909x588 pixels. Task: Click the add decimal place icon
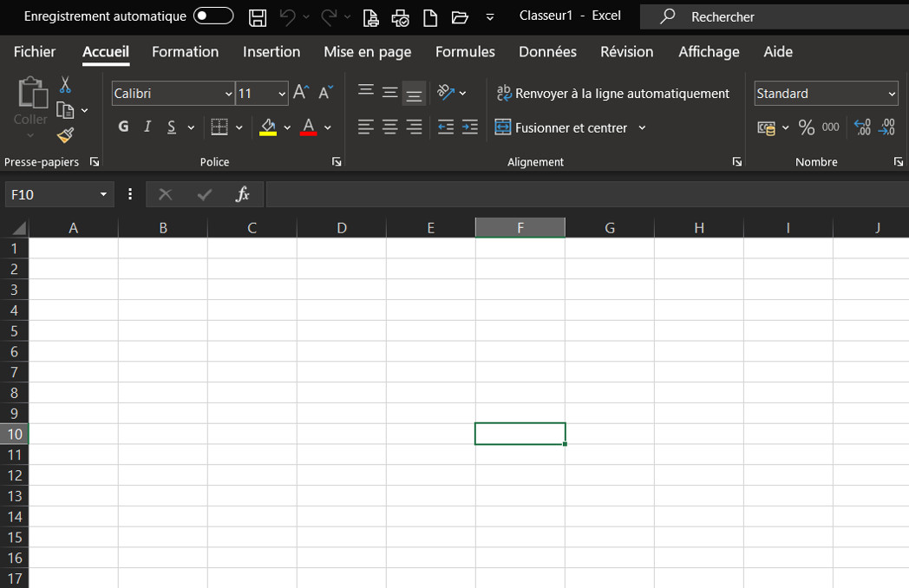point(863,127)
